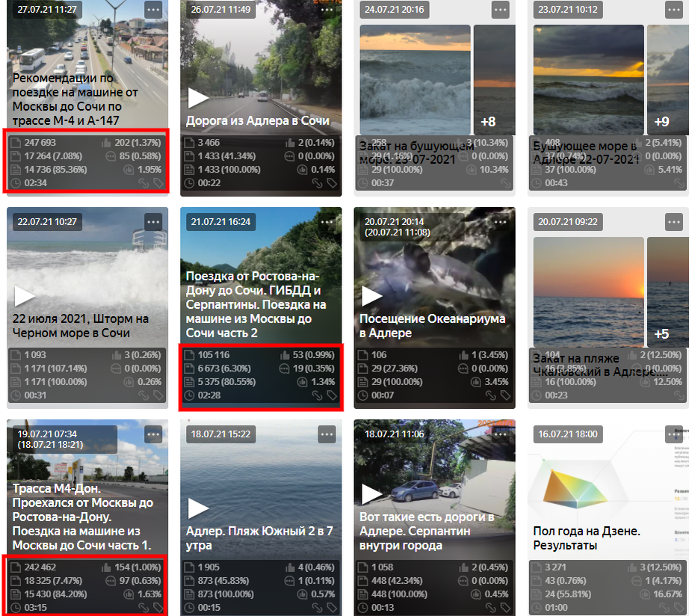The width and height of the screenshot is (695, 616).
Task: Open article 'Поездка от Ростова-на-Дону до Сочи'
Action: [x=256, y=305]
